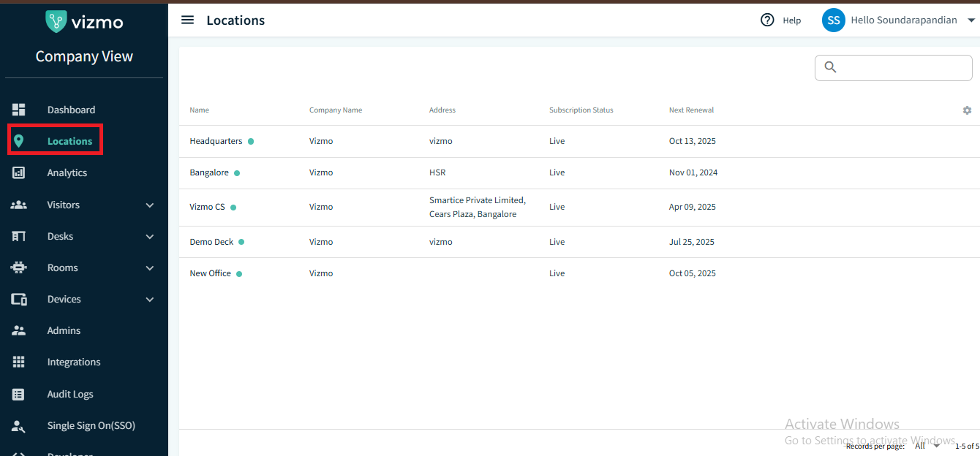
Task: Open the Headquarters location
Action: coord(216,141)
